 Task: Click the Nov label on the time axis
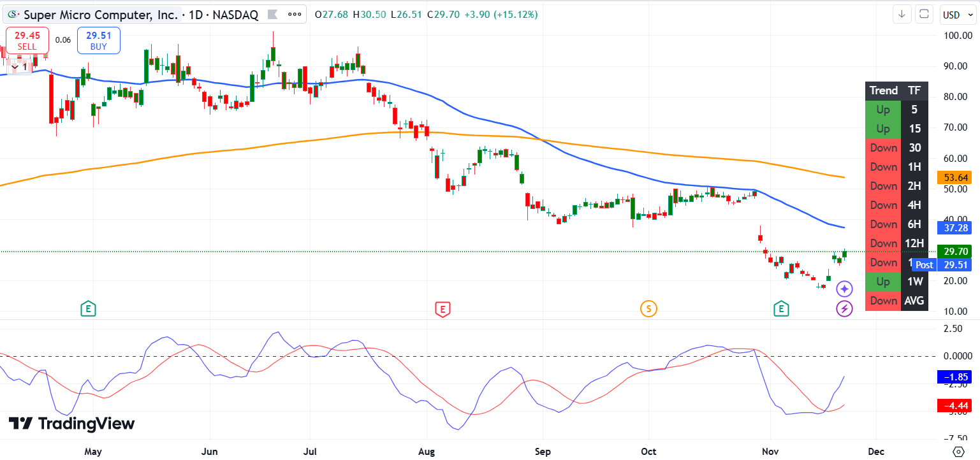click(770, 452)
